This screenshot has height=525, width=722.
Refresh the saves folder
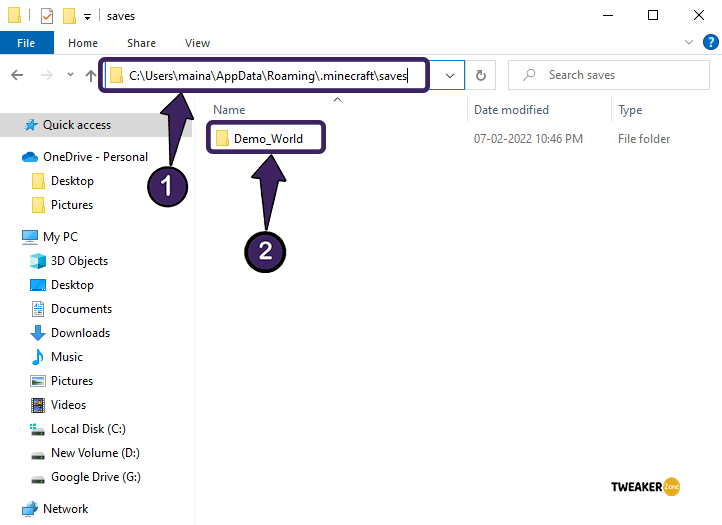click(x=480, y=76)
